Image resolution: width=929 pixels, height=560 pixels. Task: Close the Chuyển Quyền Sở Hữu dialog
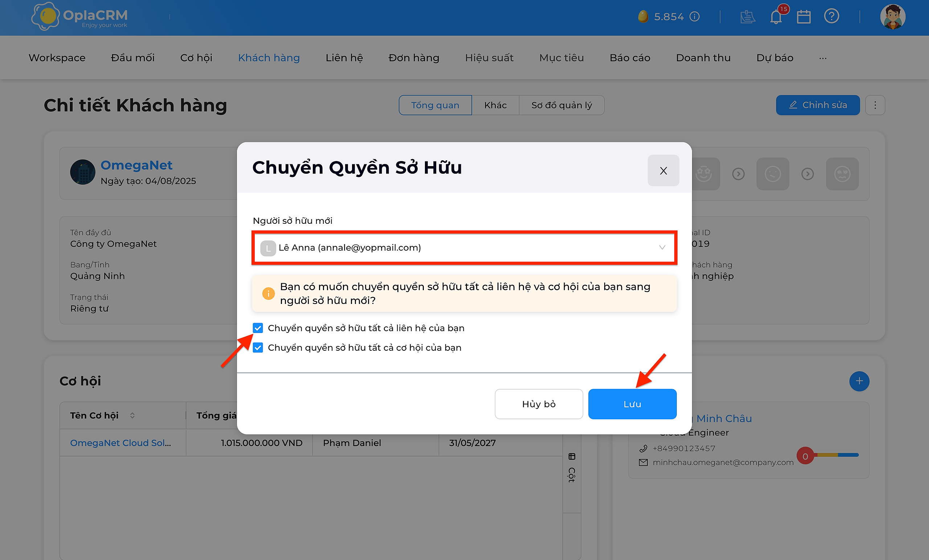pyautogui.click(x=663, y=170)
